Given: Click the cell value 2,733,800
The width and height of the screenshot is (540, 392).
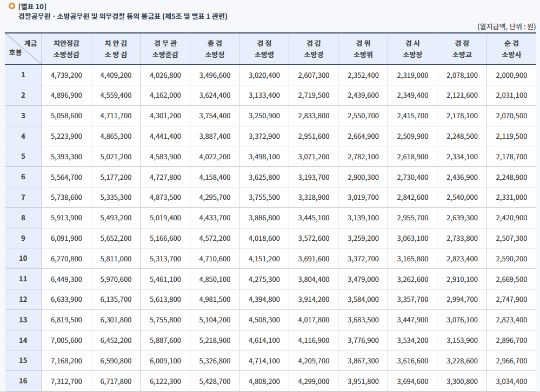Looking at the screenshot, I should (462, 238).
